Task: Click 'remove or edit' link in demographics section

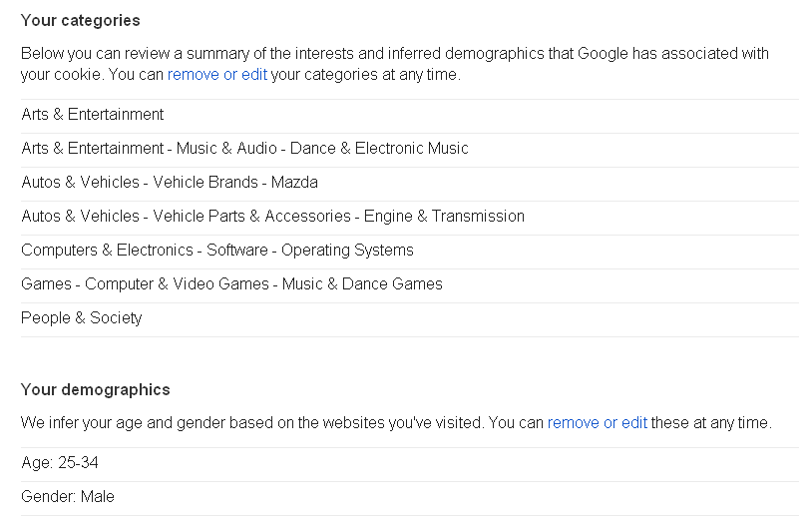Action: pyautogui.click(x=597, y=422)
